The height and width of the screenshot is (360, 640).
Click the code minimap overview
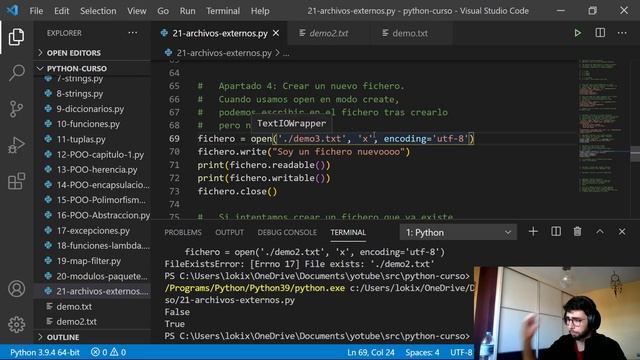coord(600,127)
